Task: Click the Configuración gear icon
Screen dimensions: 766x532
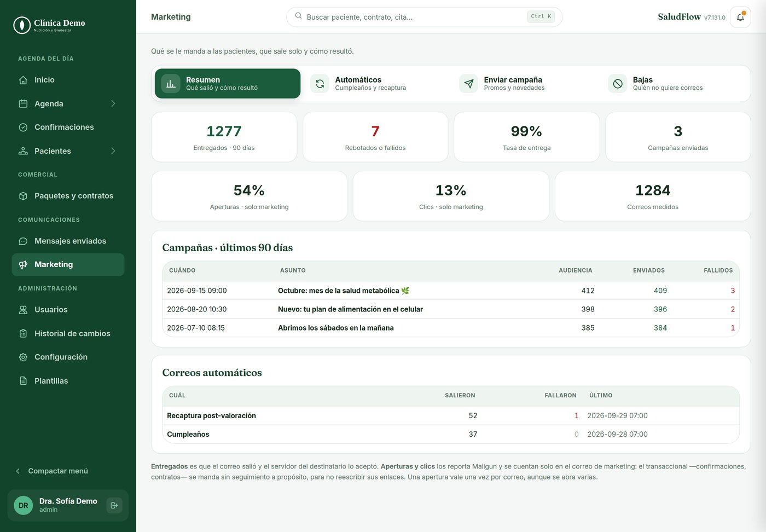Action: tap(23, 357)
